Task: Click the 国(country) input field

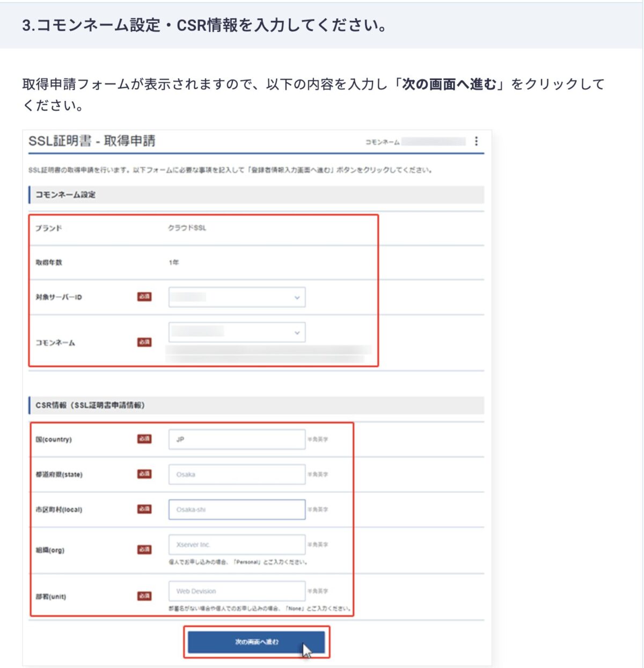Action: tap(237, 439)
